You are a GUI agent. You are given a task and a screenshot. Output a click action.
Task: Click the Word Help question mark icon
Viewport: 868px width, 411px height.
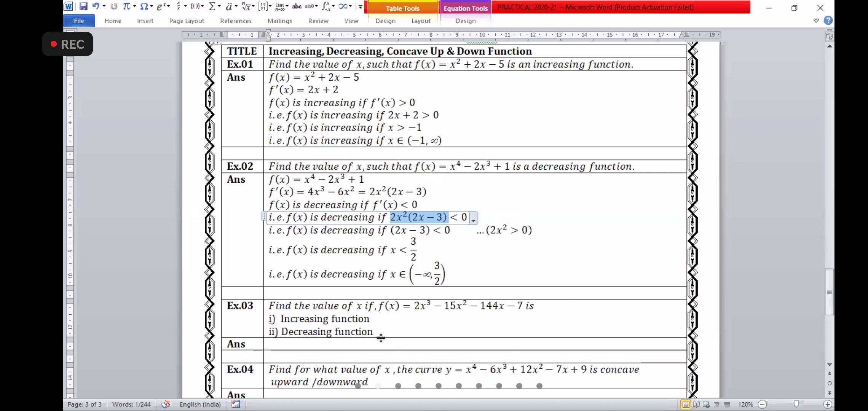pos(828,21)
